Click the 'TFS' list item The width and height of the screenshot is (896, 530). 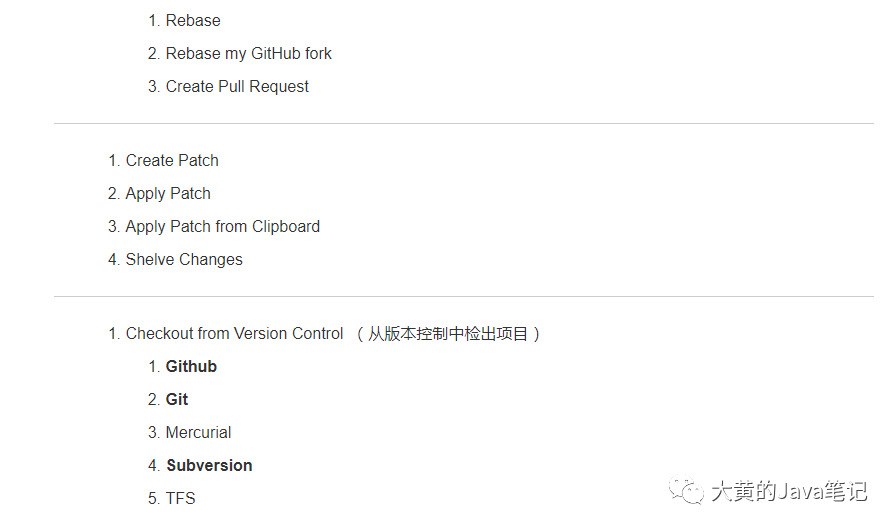coord(180,498)
